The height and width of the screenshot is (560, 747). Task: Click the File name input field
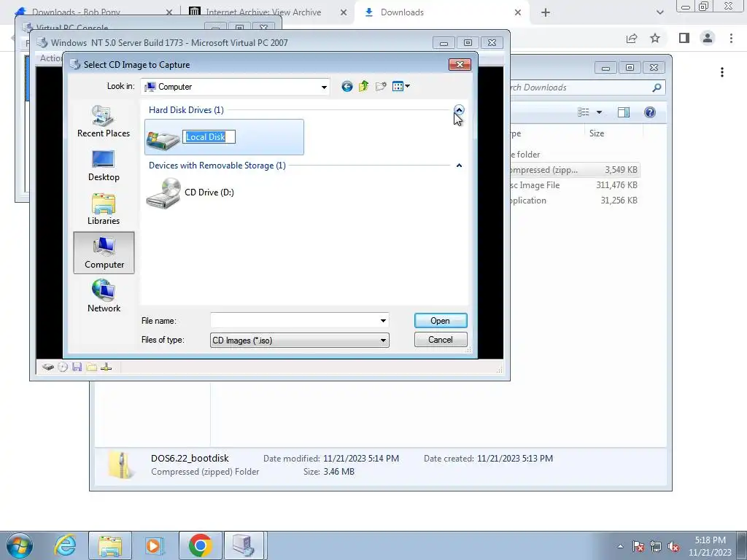pyautogui.click(x=295, y=321)
